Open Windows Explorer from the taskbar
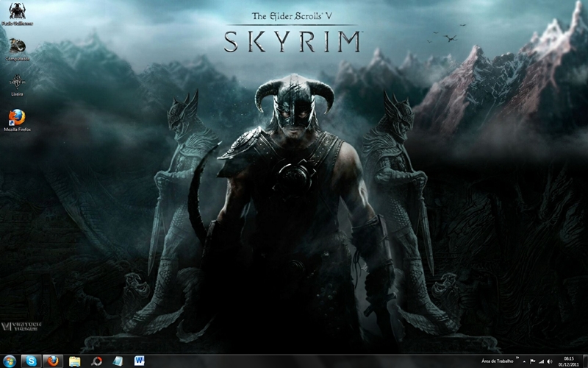Viewport: 588px width, 368px height. pos(75,361)
